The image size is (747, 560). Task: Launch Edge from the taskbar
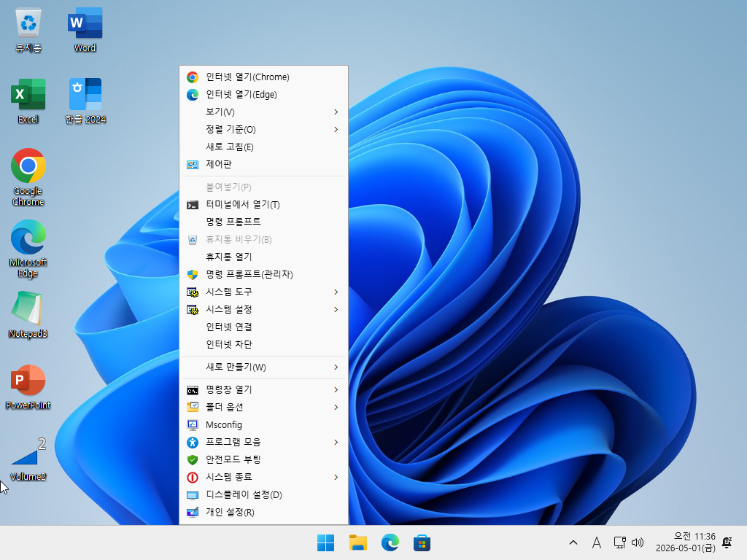(x=390, y=542)
